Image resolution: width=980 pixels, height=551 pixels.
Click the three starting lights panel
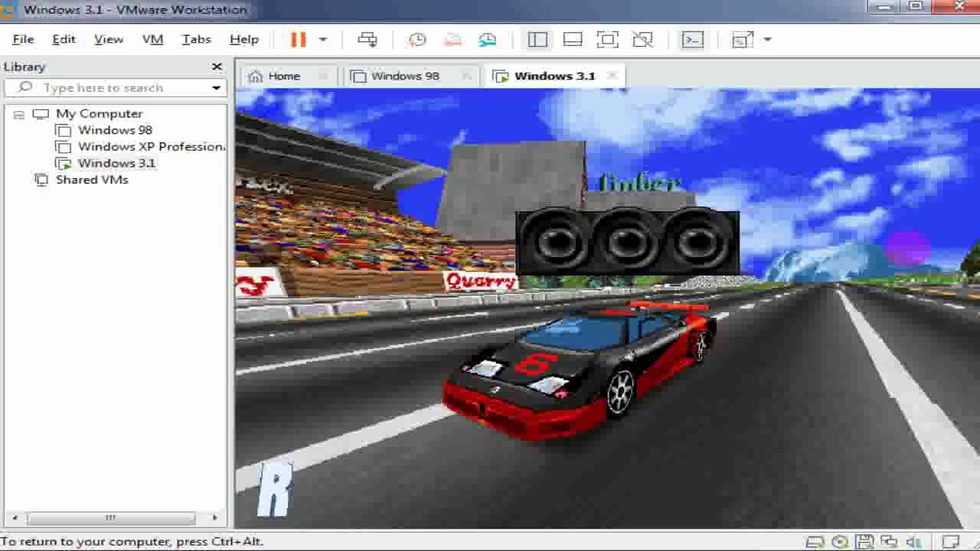pyautogui.click(x=628, y=243)
